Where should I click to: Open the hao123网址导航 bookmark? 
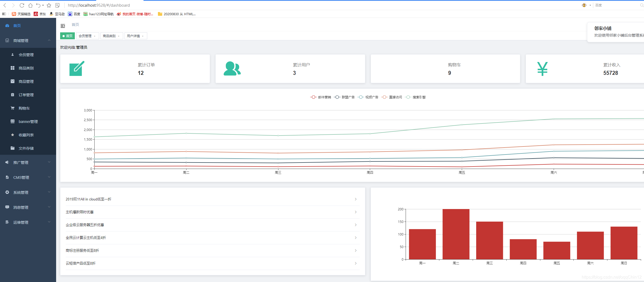coord(99,14)
